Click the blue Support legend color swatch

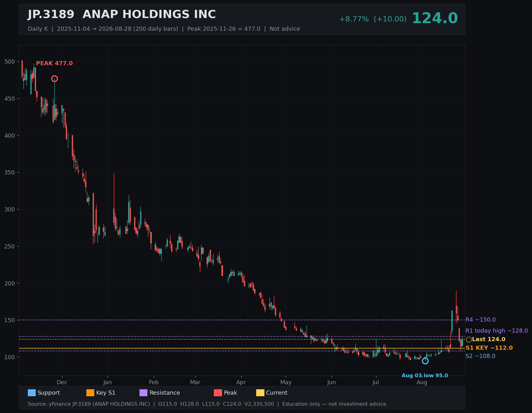coord(32,393)
